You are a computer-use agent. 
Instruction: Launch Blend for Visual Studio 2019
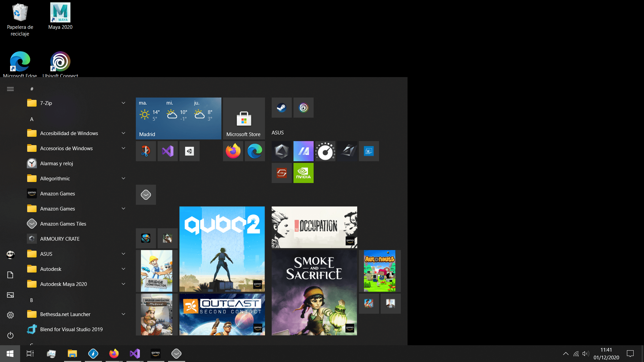[71, 329]
